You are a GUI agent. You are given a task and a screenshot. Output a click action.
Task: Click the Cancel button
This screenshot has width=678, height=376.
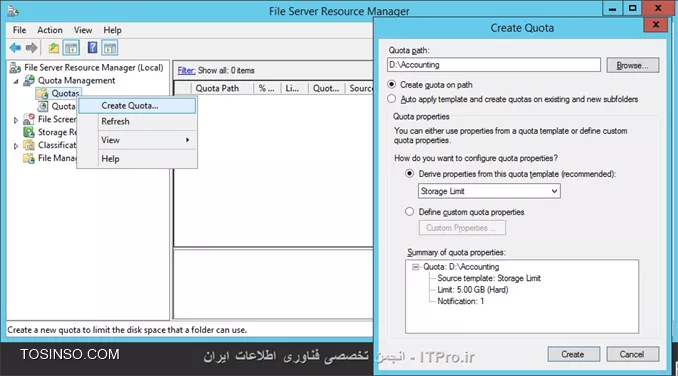point(633,354)
